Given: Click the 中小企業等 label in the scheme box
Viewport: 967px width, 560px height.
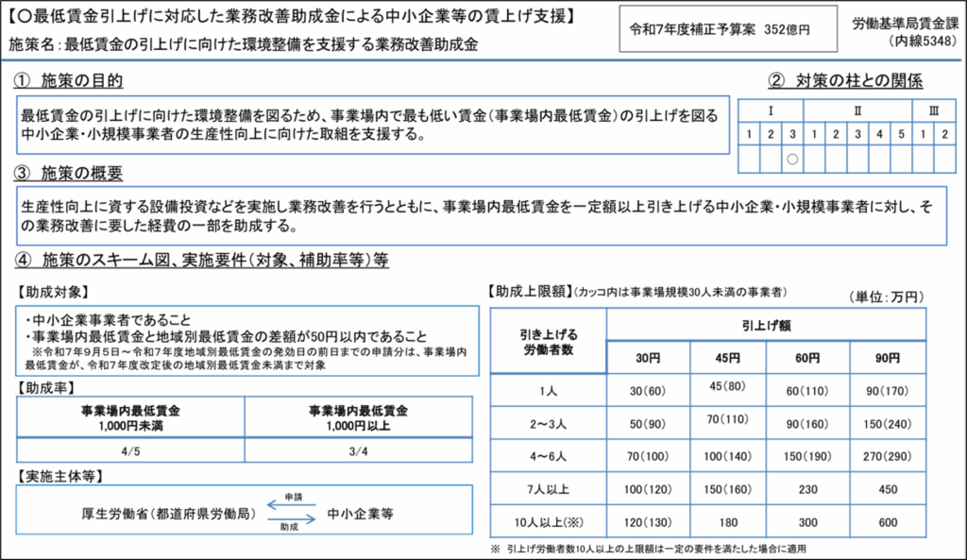Looking at the screenshot, I should click(x=360, y=514).
